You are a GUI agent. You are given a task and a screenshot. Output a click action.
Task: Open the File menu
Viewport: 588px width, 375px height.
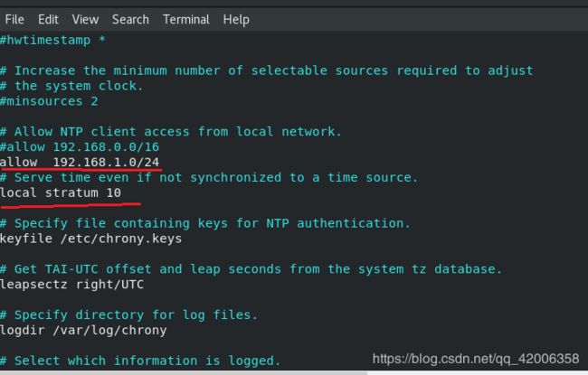click(14, 20)
